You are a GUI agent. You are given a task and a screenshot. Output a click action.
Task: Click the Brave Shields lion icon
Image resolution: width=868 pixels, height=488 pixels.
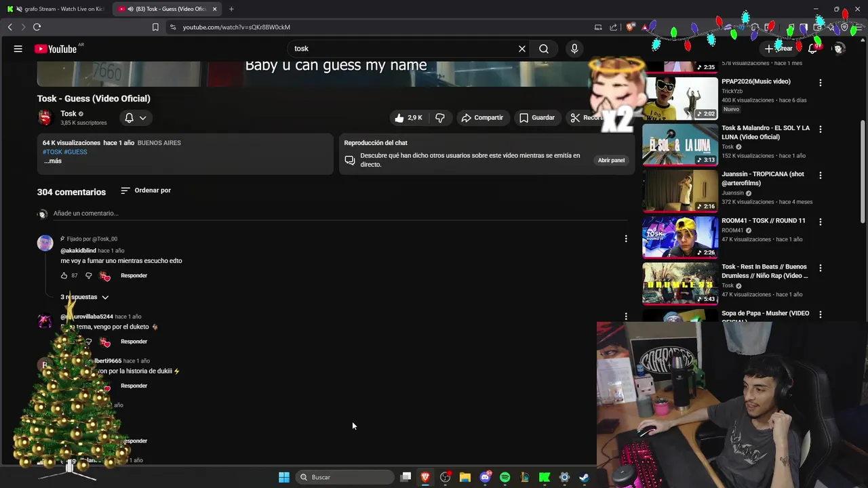[631, 27]
